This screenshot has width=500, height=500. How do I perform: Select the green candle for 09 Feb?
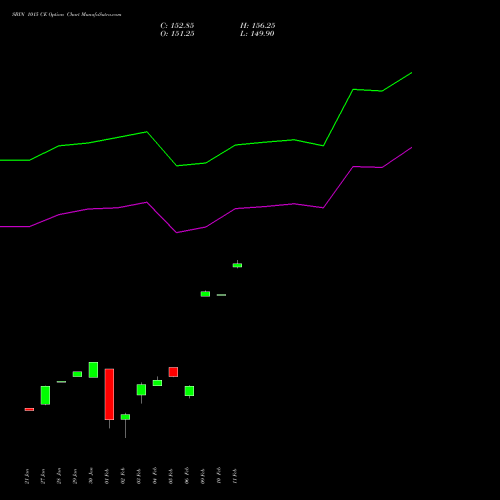[205, 294]
